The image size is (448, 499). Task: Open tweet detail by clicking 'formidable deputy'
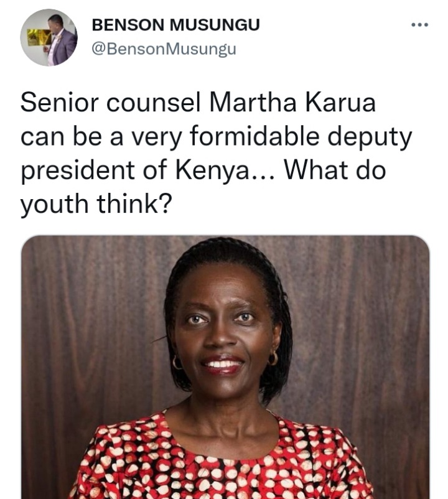coord(301,137)
